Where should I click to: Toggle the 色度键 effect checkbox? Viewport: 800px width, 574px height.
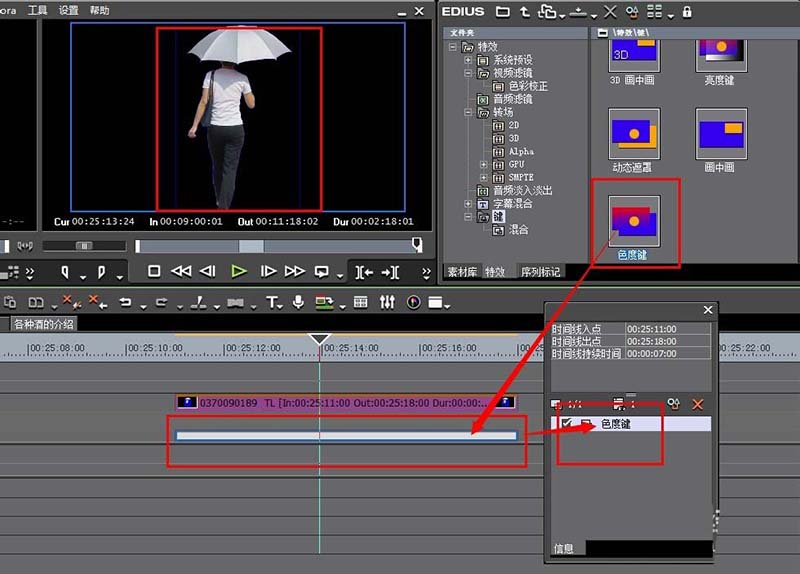[566, 423]
